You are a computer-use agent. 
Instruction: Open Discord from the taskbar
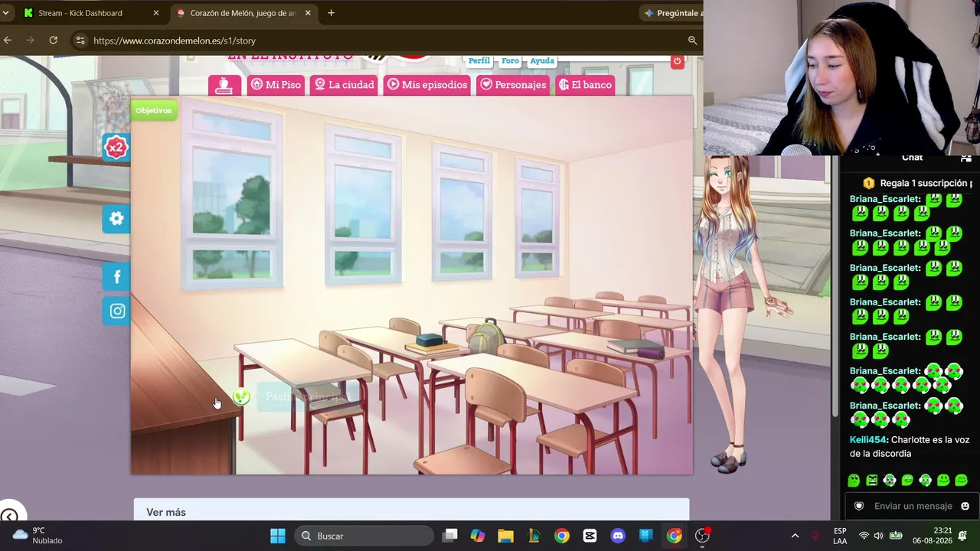pyautogui.click(x=618, y=536)
